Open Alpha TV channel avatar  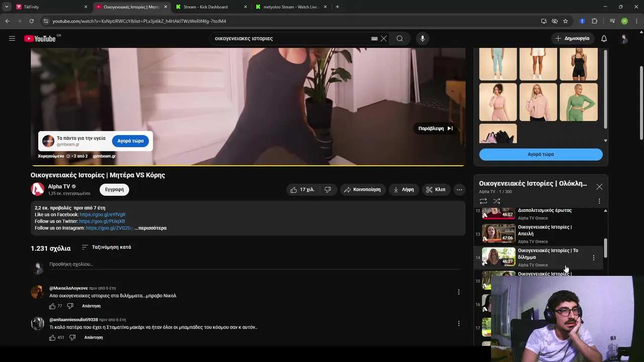tap(38, 189)
